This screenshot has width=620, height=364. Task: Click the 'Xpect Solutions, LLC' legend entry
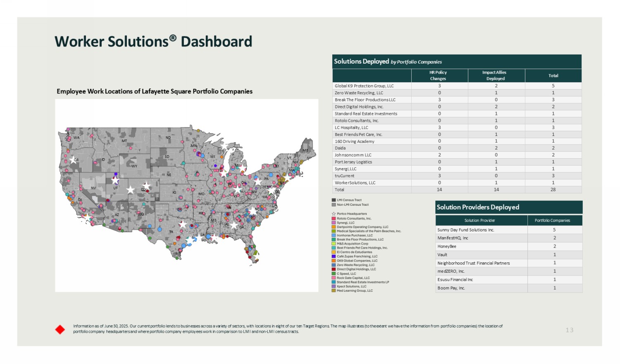click(351, 286)
